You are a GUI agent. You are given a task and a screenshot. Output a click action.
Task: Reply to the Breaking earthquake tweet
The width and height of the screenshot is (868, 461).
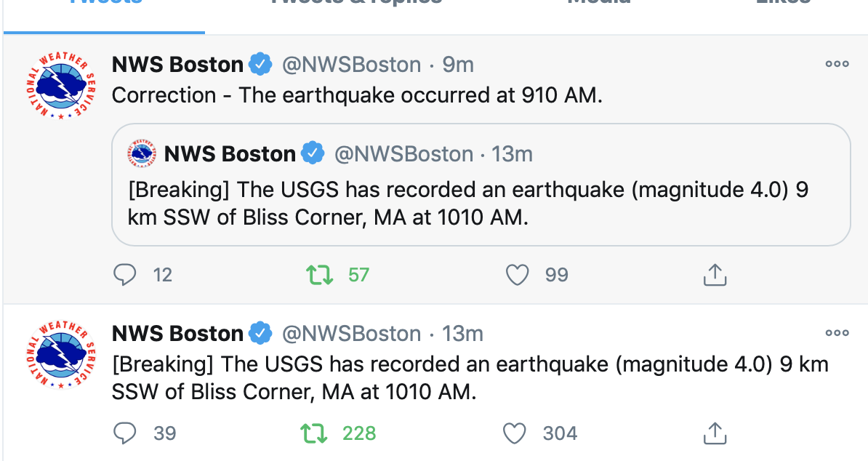(124, 433)
